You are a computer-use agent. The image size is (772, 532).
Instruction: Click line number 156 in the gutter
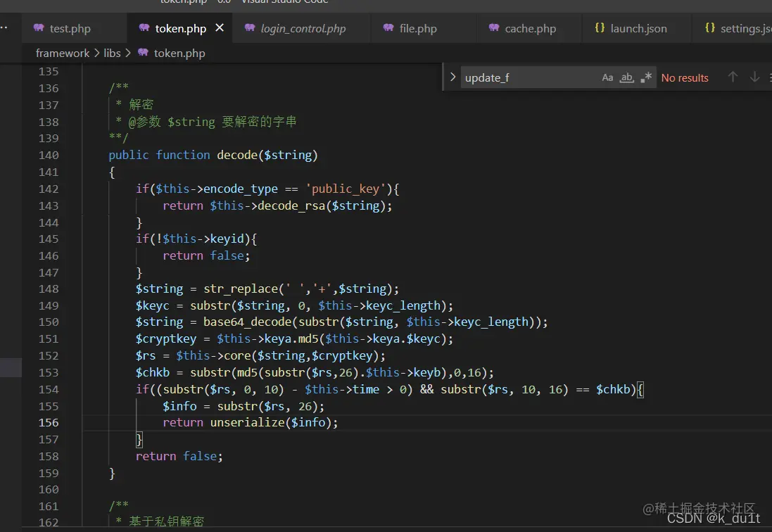(x=49, y=423)
